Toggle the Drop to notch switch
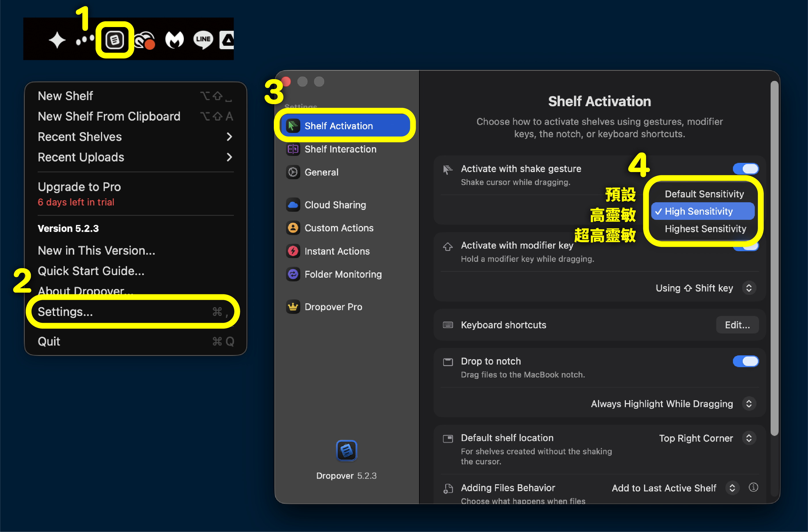808x532 pixels. tap(746, 361)
